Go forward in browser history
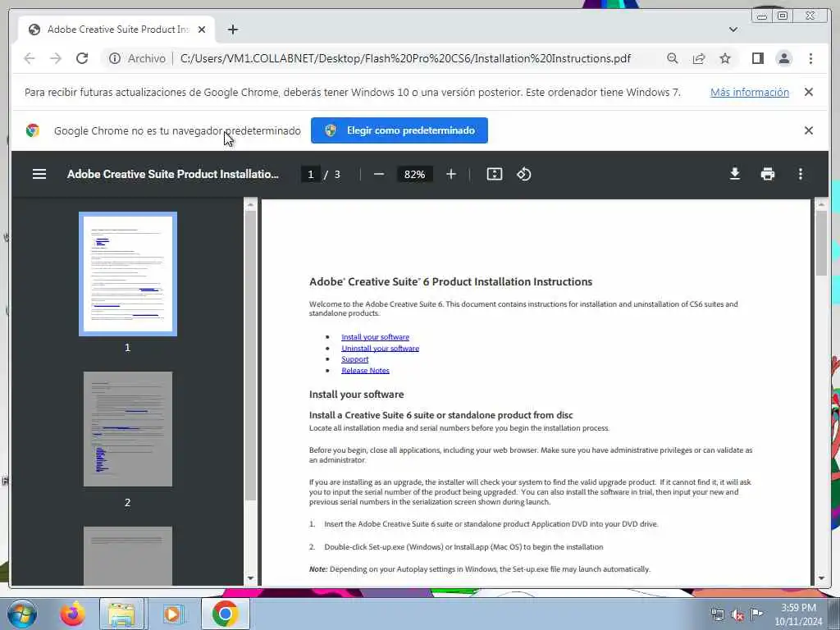 pyautogui.click(x=56, y=58)
